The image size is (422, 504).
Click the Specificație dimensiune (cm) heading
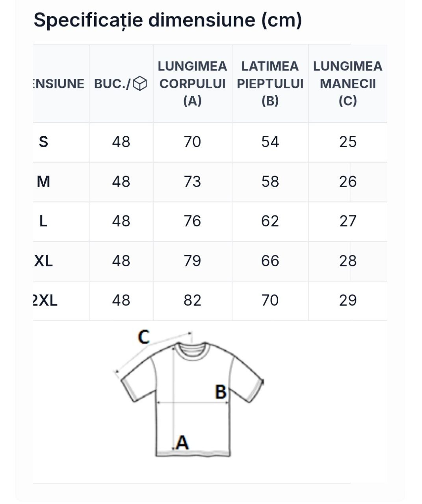point(168,20)
